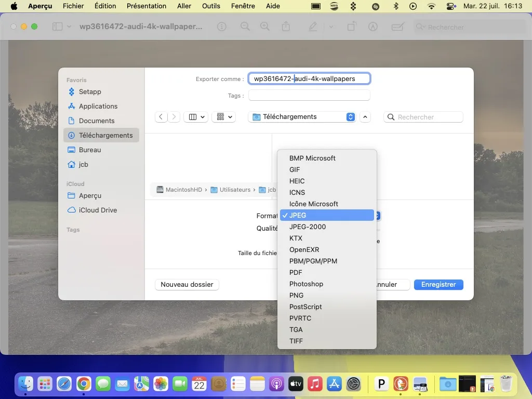
Task: Click Utilisateurs in the path bar
Action: (231, 190)
